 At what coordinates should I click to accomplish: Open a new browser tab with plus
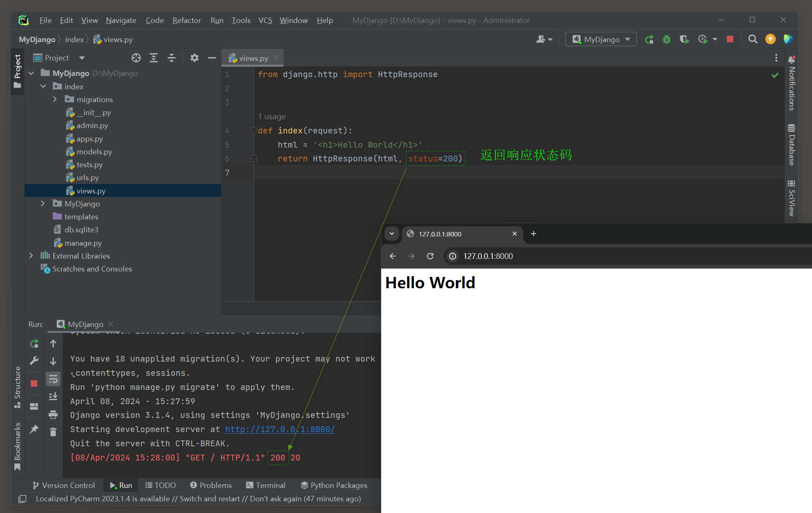tap(533, 234)
